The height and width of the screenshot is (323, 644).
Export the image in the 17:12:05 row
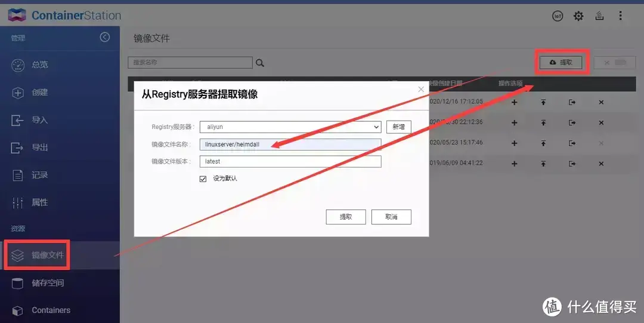pos(572,102)
